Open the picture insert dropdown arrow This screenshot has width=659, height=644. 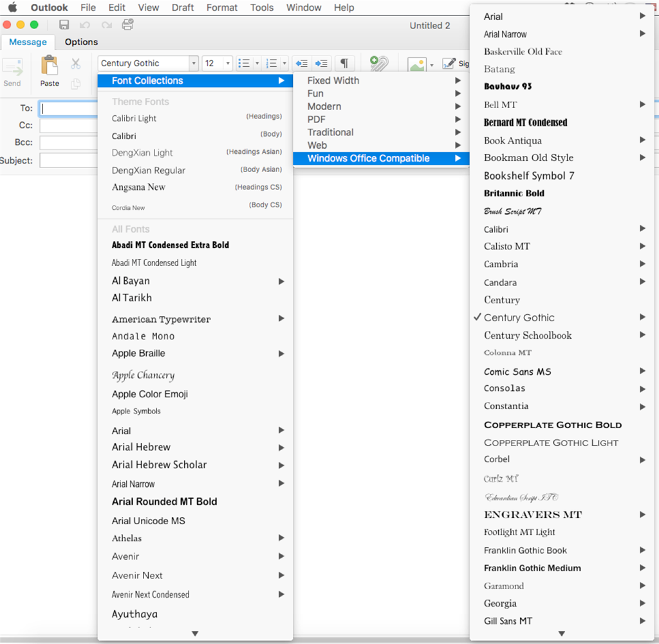[432, 65]
